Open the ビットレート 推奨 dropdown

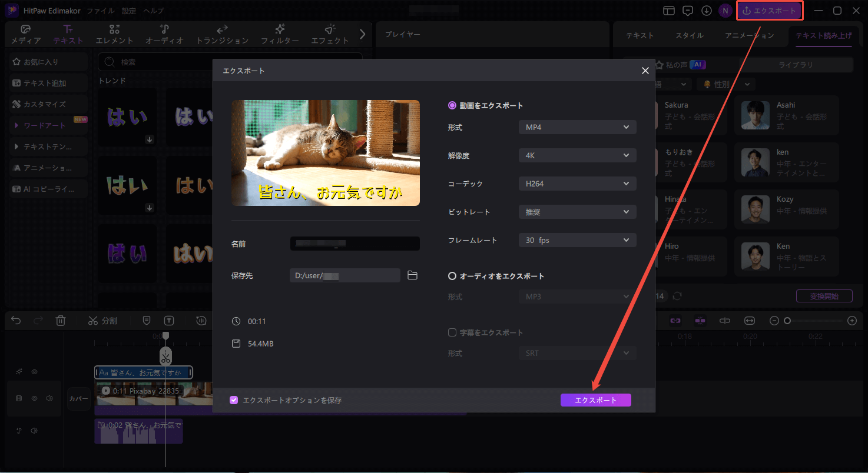point(577,212)
